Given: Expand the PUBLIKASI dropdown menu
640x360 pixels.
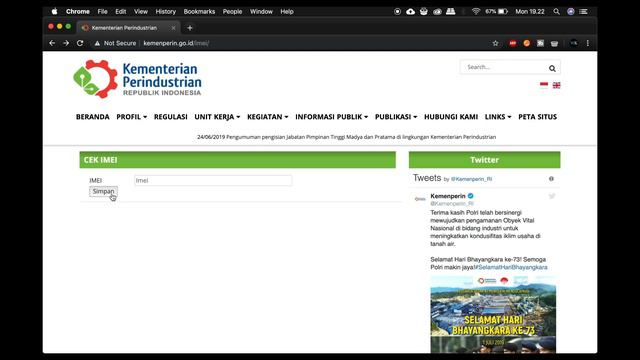Looking at the screenshot, I should click(396, 117).
